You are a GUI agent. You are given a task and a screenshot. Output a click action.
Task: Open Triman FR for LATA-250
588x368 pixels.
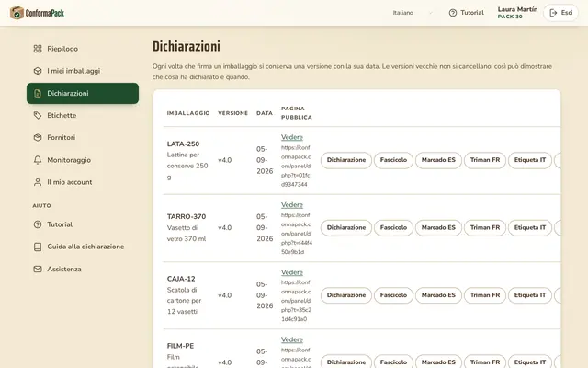485,160
